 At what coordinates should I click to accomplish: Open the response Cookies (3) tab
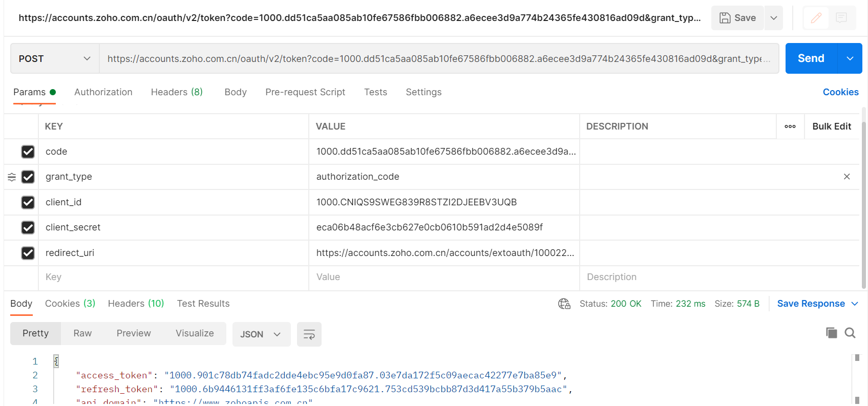[70, 304]
